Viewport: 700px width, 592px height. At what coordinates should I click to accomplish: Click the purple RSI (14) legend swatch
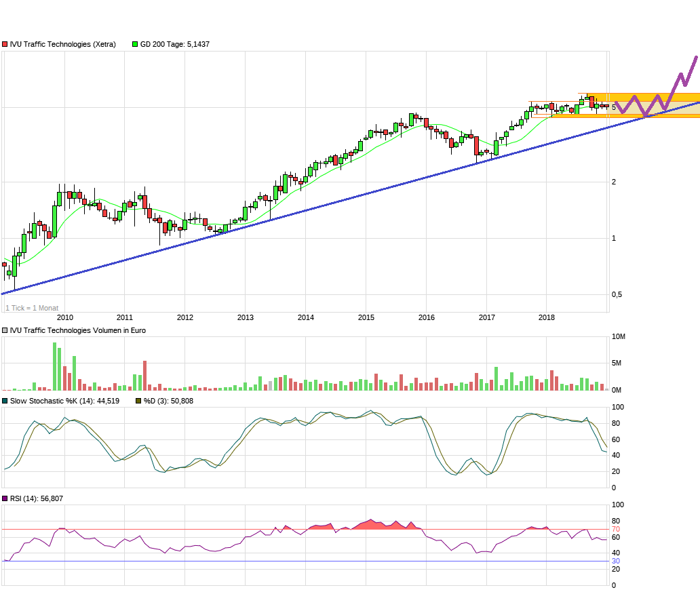click(x=5, y=498)
